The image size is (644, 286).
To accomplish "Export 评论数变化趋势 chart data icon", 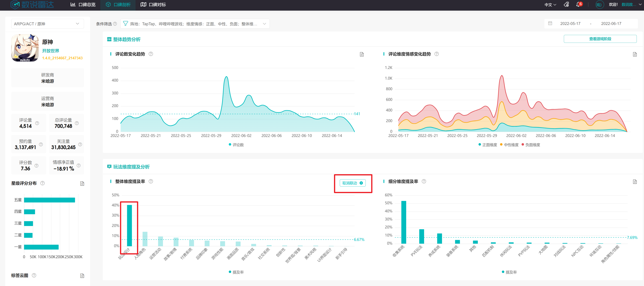I will tap(361, 54).
